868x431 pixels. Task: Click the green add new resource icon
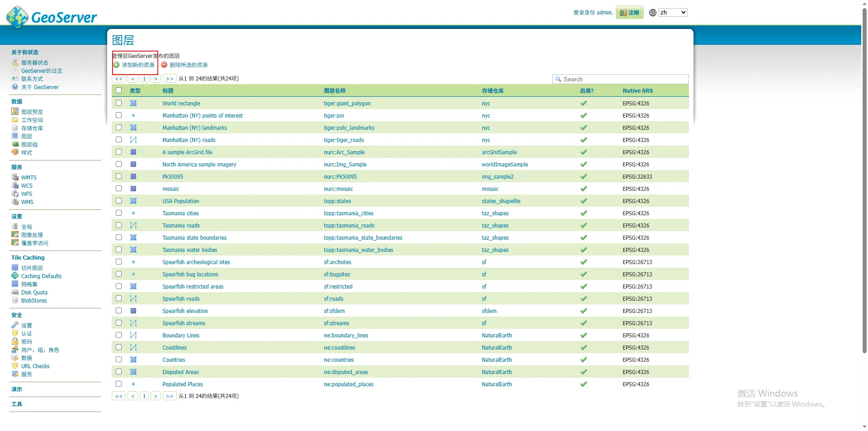[x=116, y=65]
